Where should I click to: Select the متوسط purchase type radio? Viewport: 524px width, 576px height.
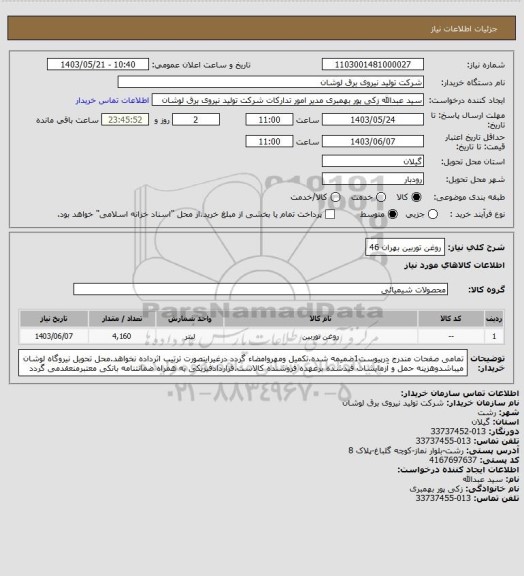(393, 214)
